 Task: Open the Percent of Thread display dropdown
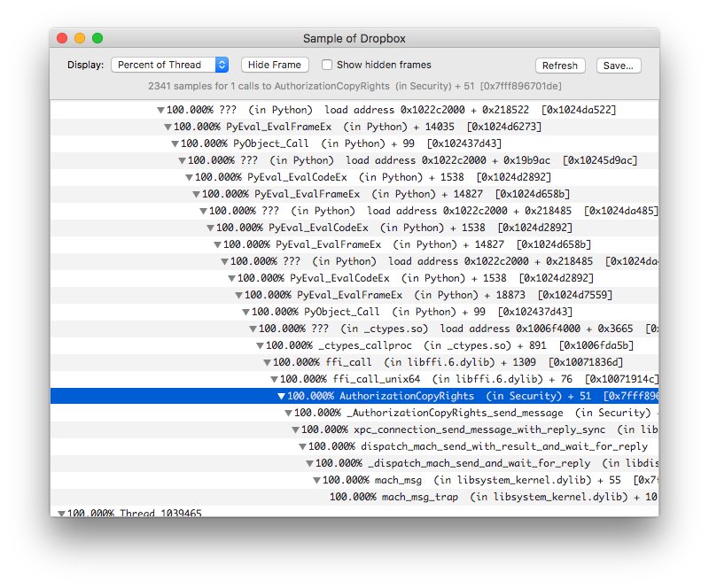coord(169,65)
